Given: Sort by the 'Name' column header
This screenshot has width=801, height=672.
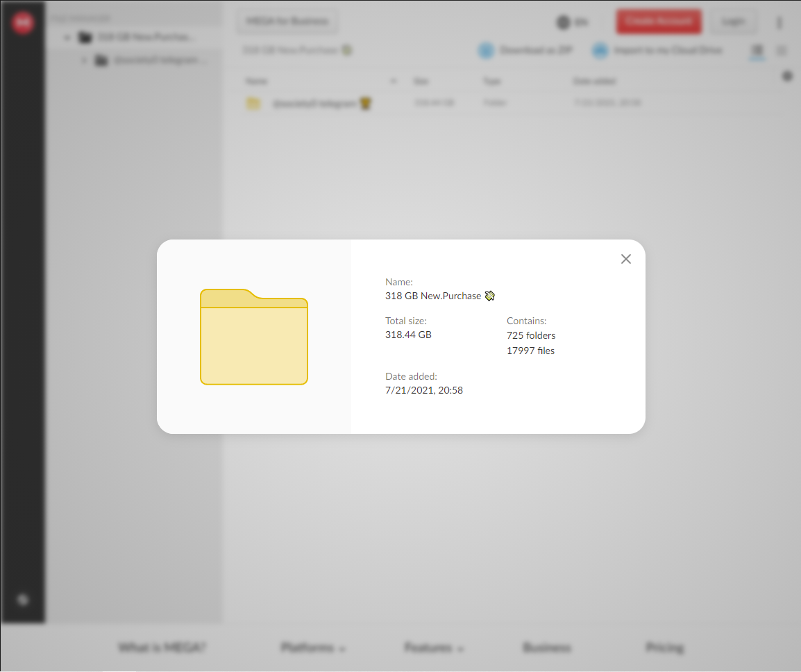Looking at the screenshot, I should 256,81.
